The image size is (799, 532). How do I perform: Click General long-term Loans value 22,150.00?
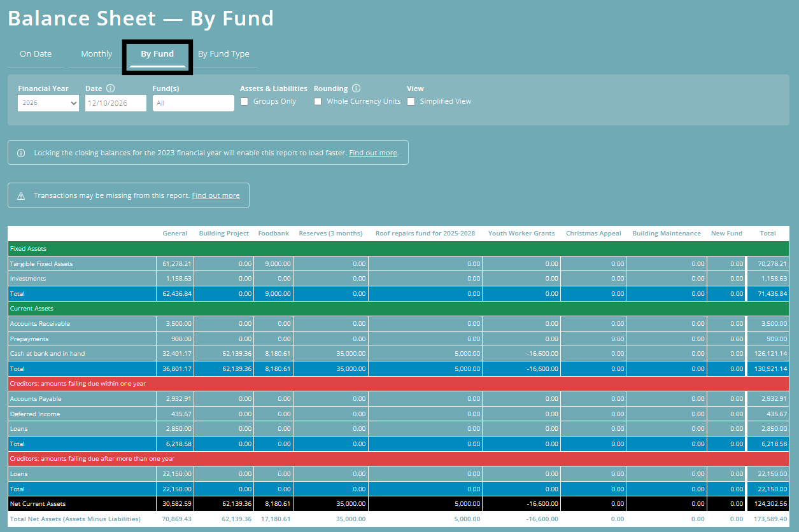tap(177, 474)
